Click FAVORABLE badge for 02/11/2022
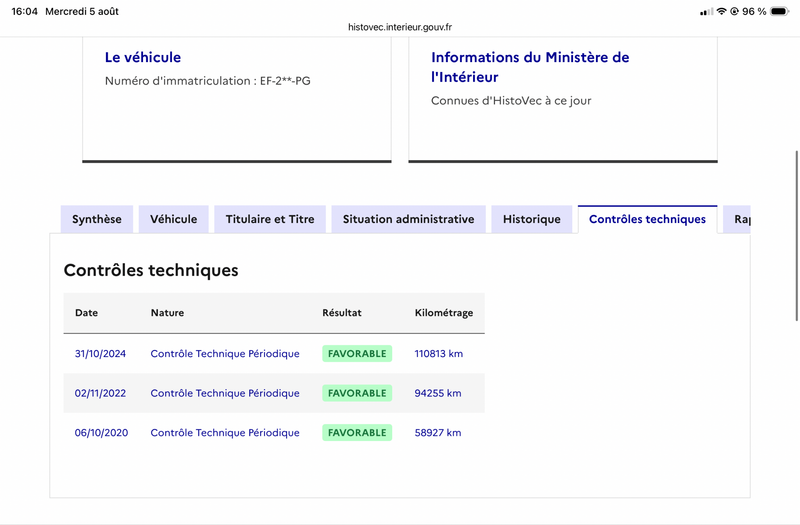The height and width of the screenshot is (525, 800). 357,393
